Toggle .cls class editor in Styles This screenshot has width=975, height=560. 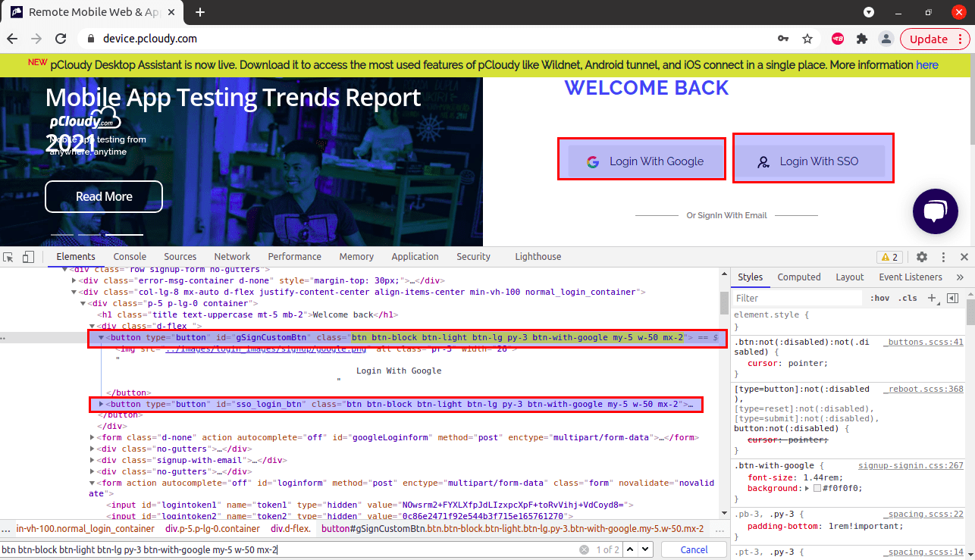[908, 298]
